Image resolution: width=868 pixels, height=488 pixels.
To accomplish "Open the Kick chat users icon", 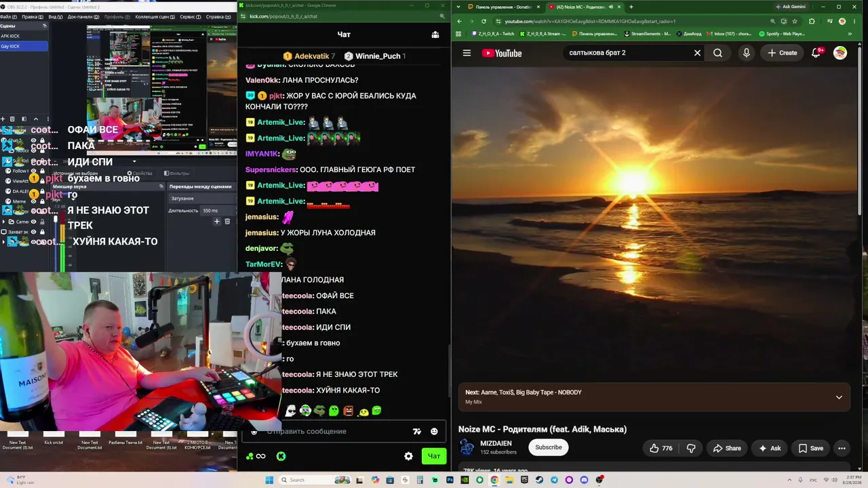I will pyautogui.click(x=435, y=35).
